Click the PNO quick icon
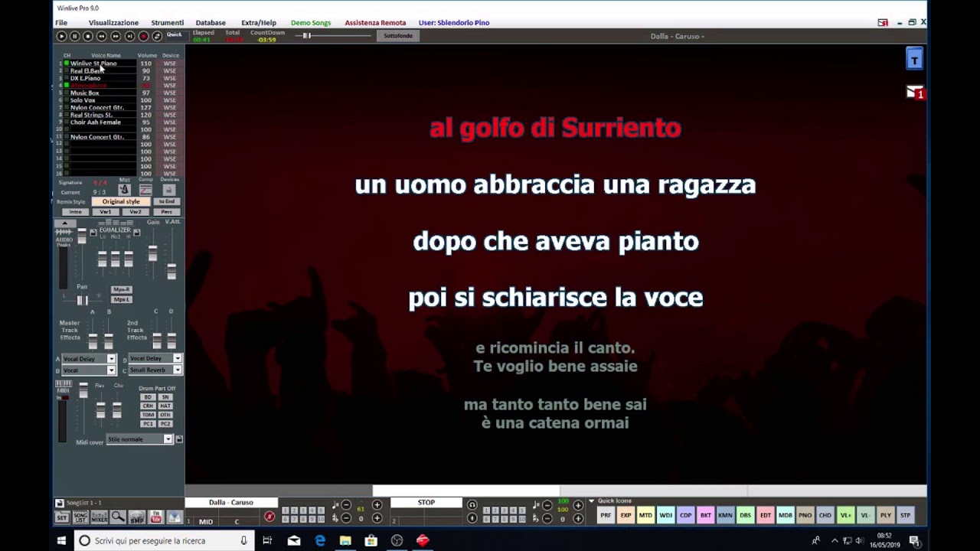980x551 pixels. 805,515
